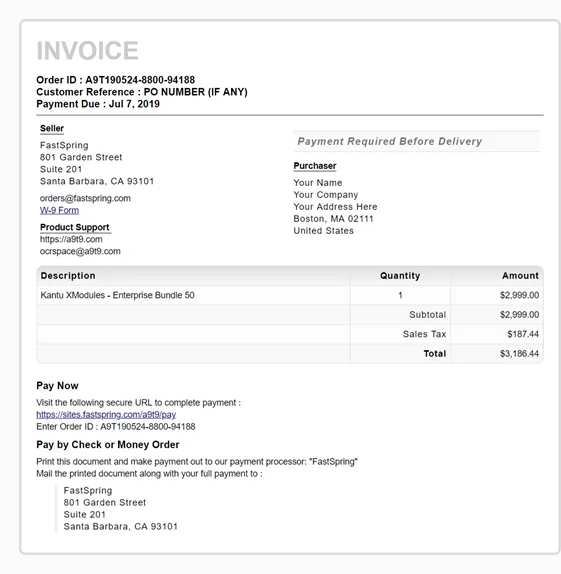
Task: Click the Pay by Check or Money Order heading
Action: (x=108, y=444)
